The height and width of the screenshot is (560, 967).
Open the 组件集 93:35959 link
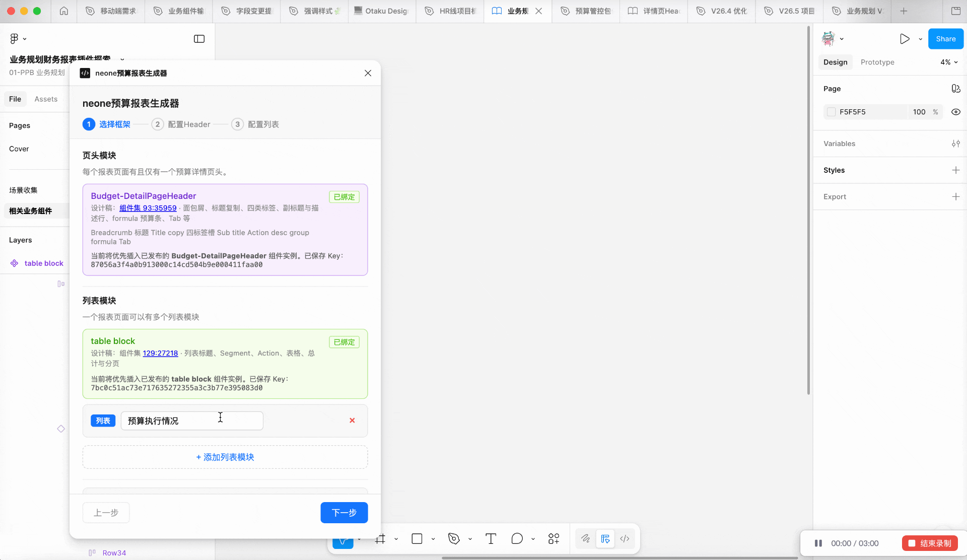148,208
